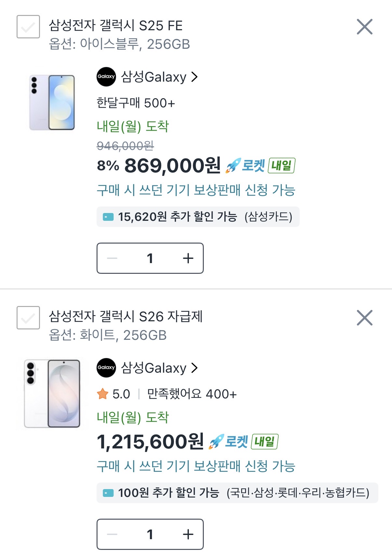Expand the 삼성Galaxy store chevron for the S25 FE
This screenshot has height=559, width=392.
click(194, 77)
